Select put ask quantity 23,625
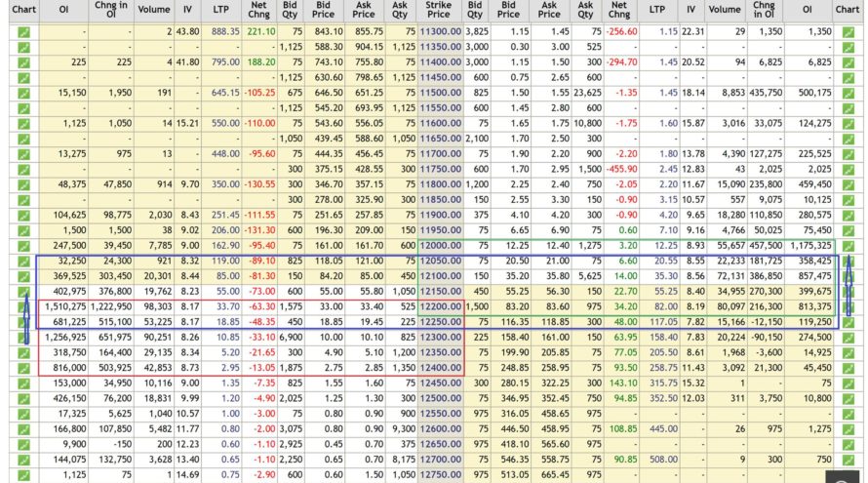This screenshot has width=868, height=483. tap(587, 93)
